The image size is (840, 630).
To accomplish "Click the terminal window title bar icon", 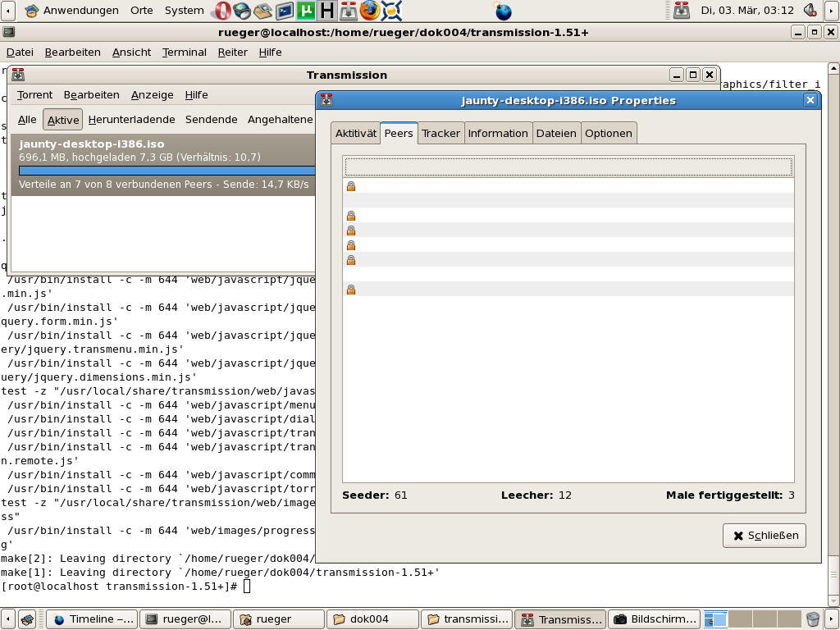I will pyautogui.click(x=8, y=32).
